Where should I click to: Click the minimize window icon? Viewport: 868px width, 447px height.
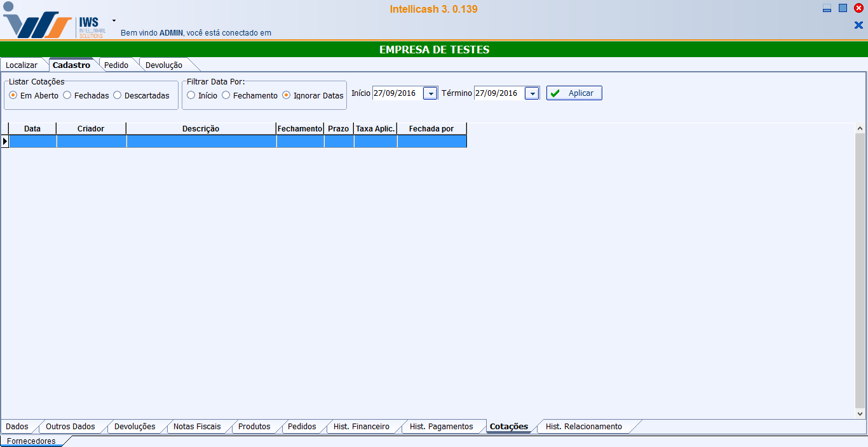coord(827,9)
